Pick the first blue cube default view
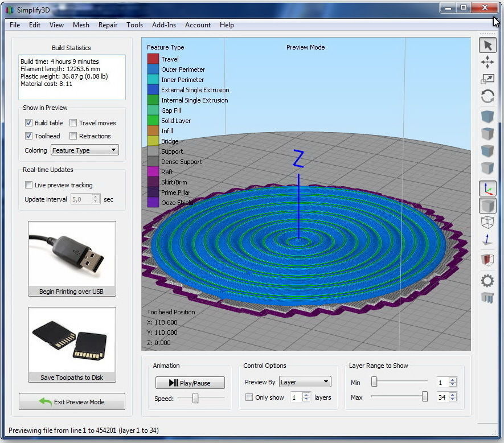 [487, 116]
